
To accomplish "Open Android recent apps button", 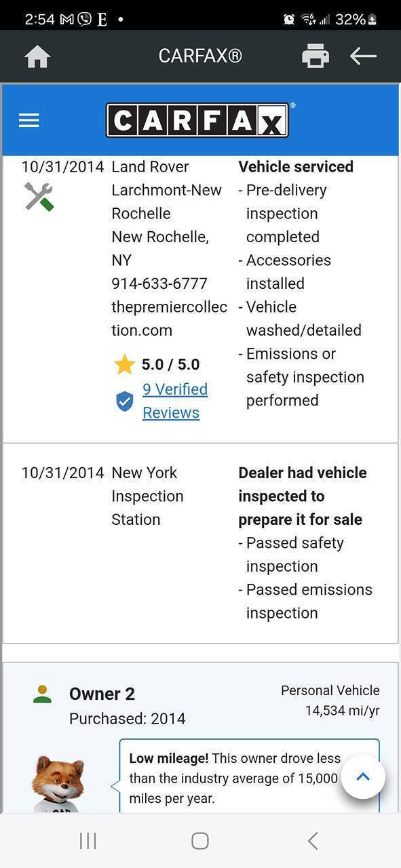I will [x=88, y=841].
